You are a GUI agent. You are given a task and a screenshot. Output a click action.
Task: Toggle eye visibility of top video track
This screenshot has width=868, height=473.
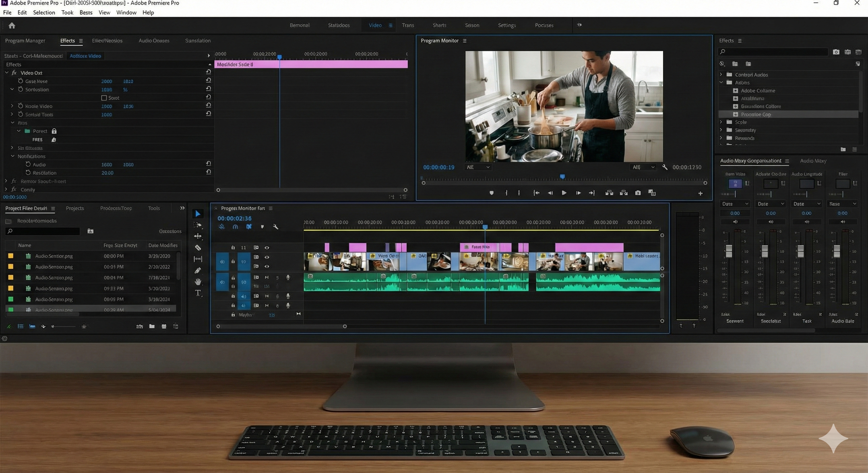click(267, 248)
